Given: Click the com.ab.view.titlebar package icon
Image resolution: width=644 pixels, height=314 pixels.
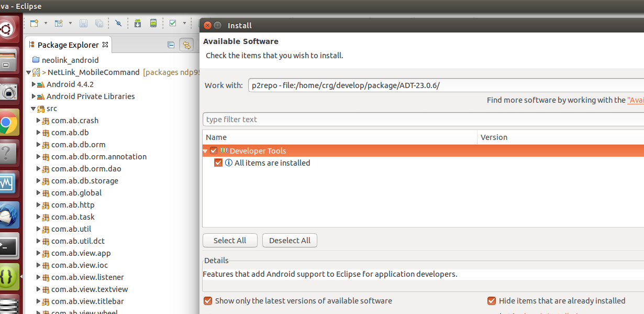Looking at the screenshot, I should click(46, 301).
